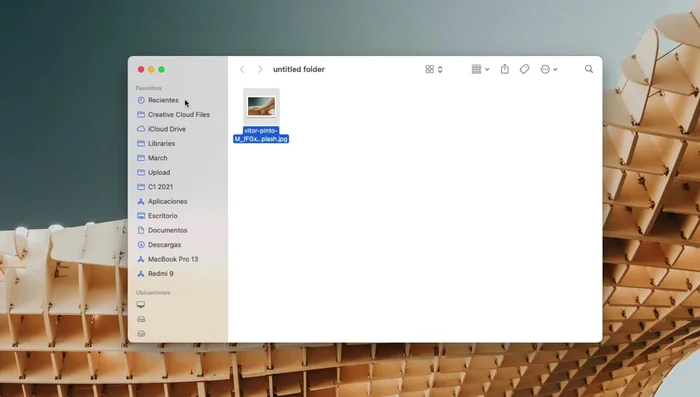This screenshot has height=397, width=700.
Task: Click the cloud icon beside iCloud Drive
Action: [x=141, y=129]
